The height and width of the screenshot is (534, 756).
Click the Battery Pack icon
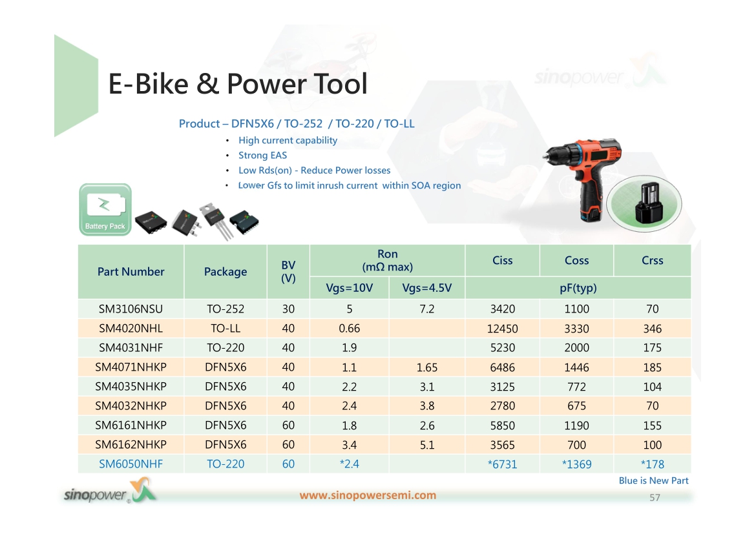pos(105,210)
